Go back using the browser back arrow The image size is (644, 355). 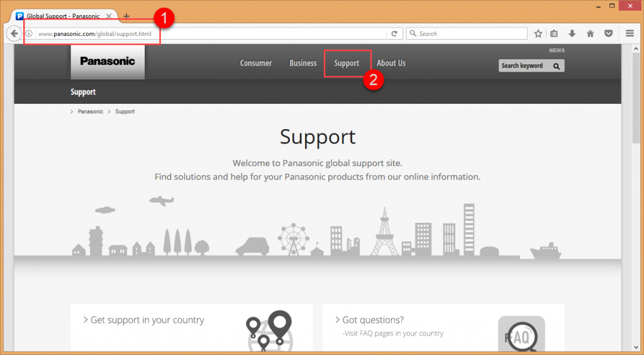14,34
